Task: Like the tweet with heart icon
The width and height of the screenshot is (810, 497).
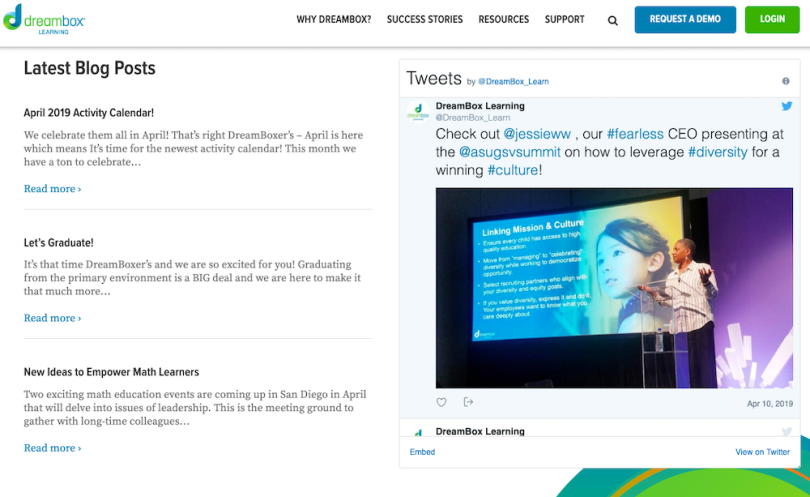Action: coord(441,403)
